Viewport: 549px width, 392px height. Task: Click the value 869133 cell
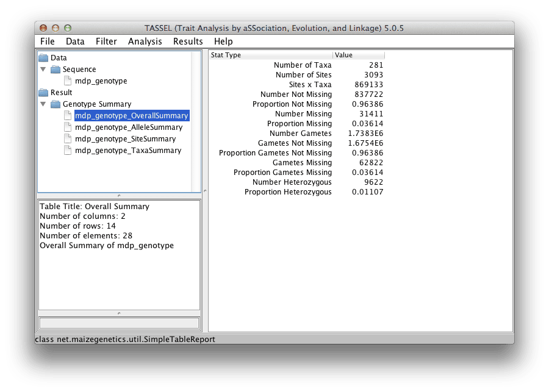[x=359, y=84]
